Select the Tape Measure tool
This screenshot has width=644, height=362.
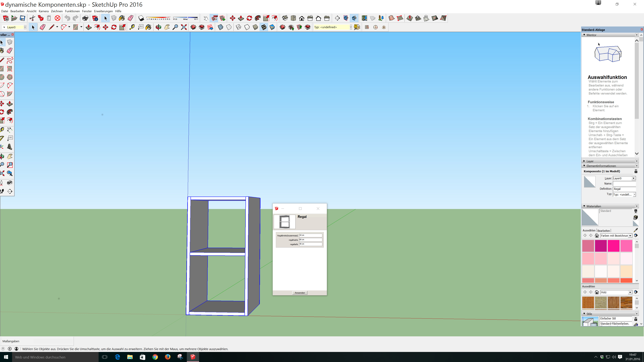(x=132, y=27)
